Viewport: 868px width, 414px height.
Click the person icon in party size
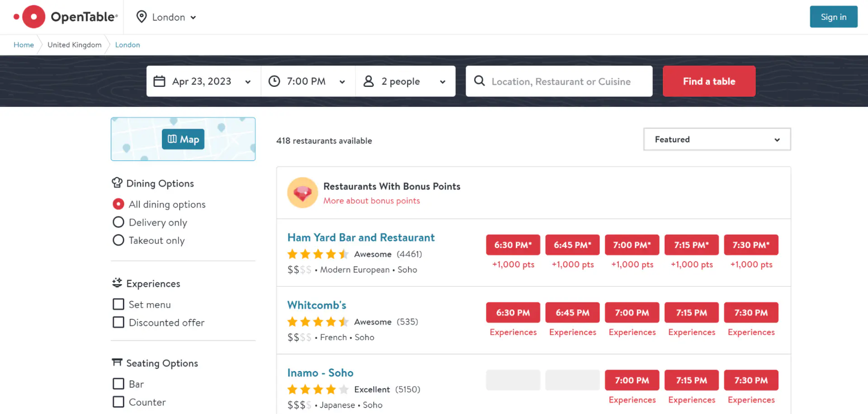pos(368,81)
